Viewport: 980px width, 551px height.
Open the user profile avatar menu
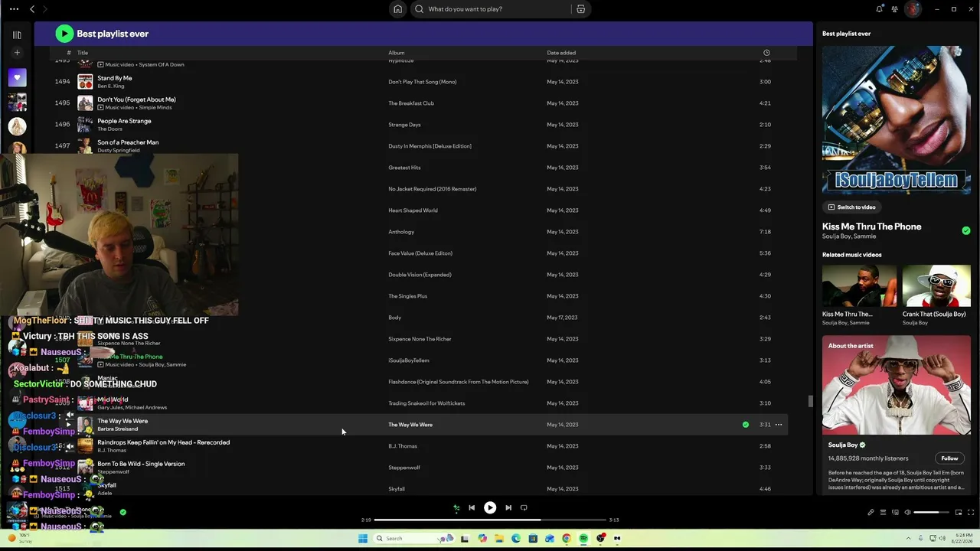[913, 9]
